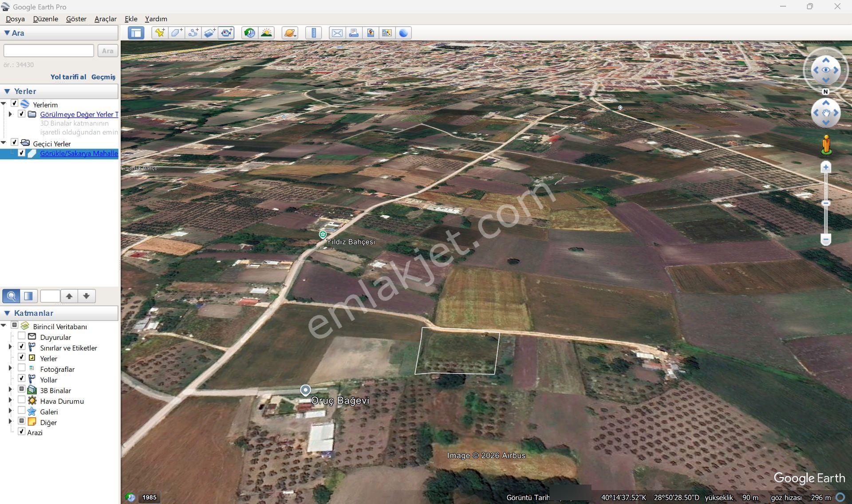This screenshot has width=852, height=504.
Task: Uncheck the Yollar layer checkbox
Action: (21, 378)
